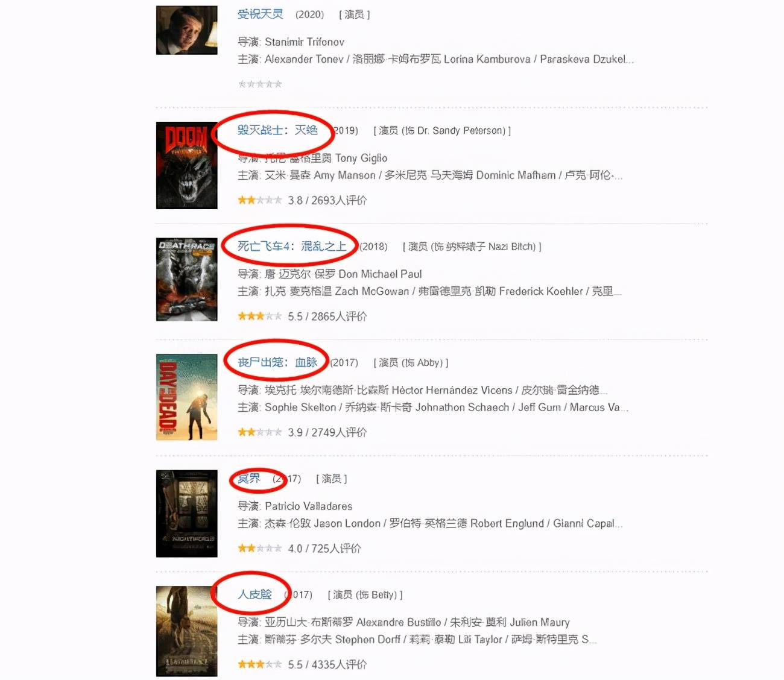
Task: Click the 受祝天灵 portrait thumbnail
Action: tap(187, 30)
